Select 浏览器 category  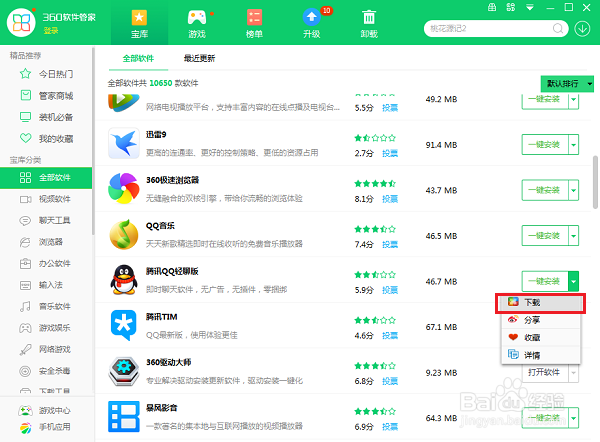click(x=46, y=242)
